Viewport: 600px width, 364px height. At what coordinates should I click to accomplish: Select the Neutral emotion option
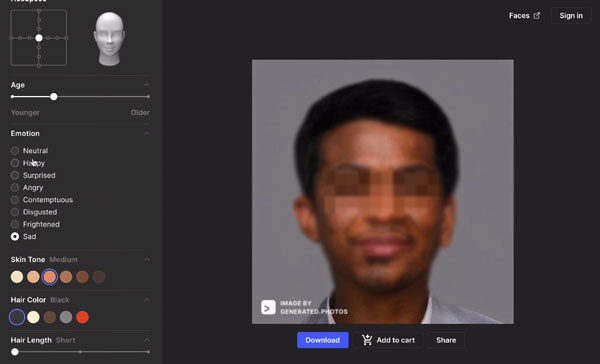tap(29, 151)
